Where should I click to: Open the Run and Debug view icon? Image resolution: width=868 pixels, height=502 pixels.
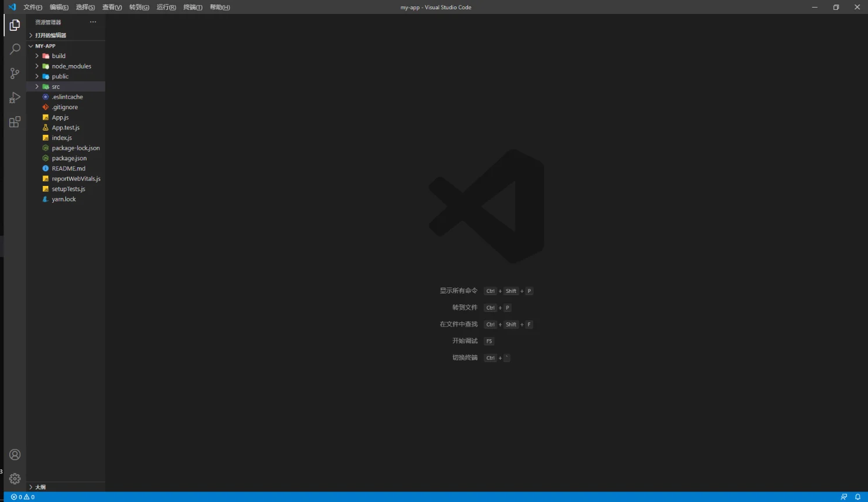click(x=15, y=98)
